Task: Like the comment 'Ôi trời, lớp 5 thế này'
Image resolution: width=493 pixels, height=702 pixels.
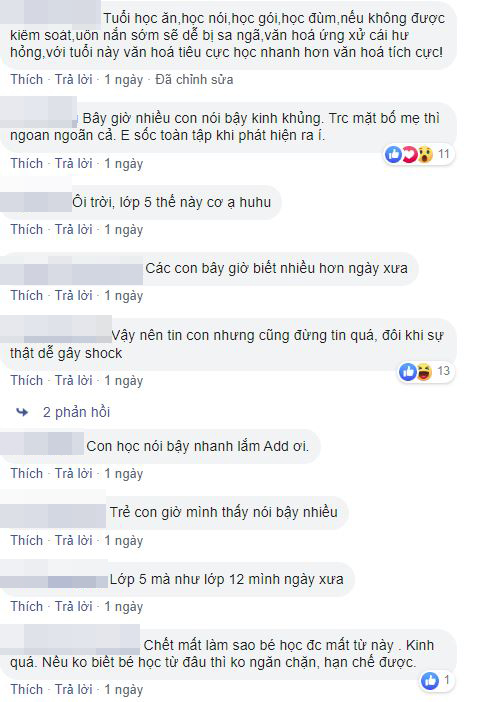Action: click(27, 229)
